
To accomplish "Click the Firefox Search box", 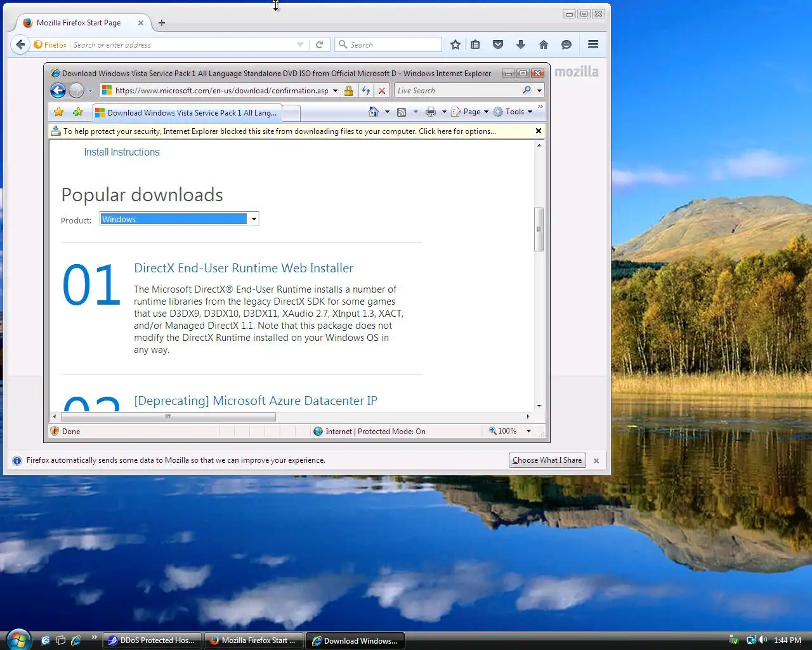I will coord(388,45).
